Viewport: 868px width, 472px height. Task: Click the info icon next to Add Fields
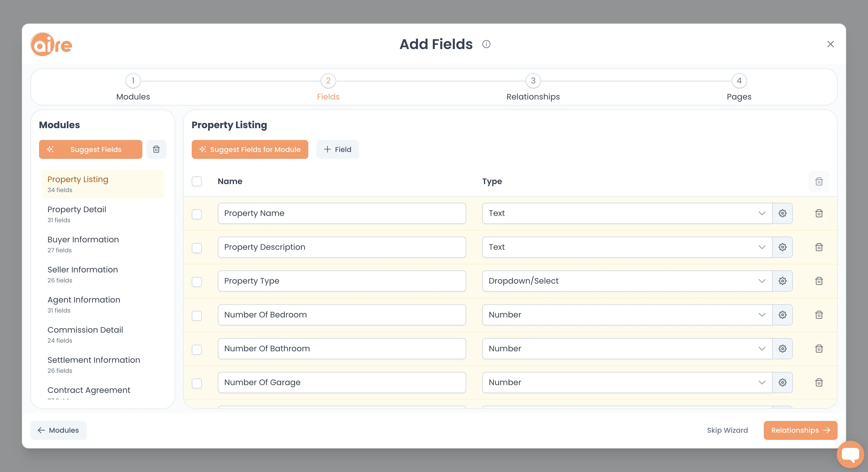click(486, 44)
